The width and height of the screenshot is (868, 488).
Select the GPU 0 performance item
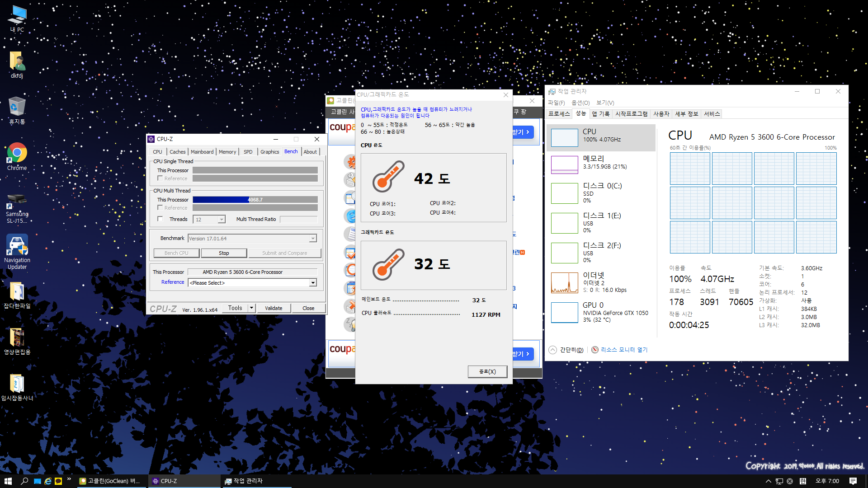601,312
